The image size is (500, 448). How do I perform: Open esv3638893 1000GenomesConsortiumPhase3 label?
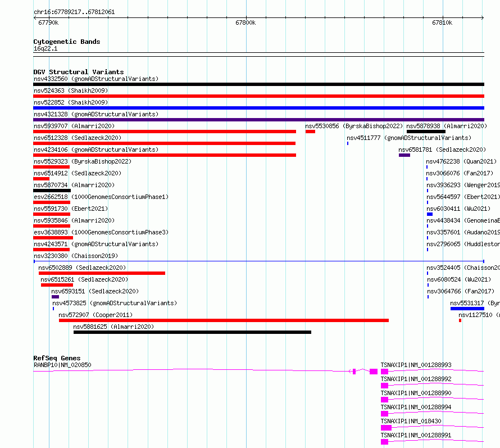pyautogui.click(x=101, y=232)
